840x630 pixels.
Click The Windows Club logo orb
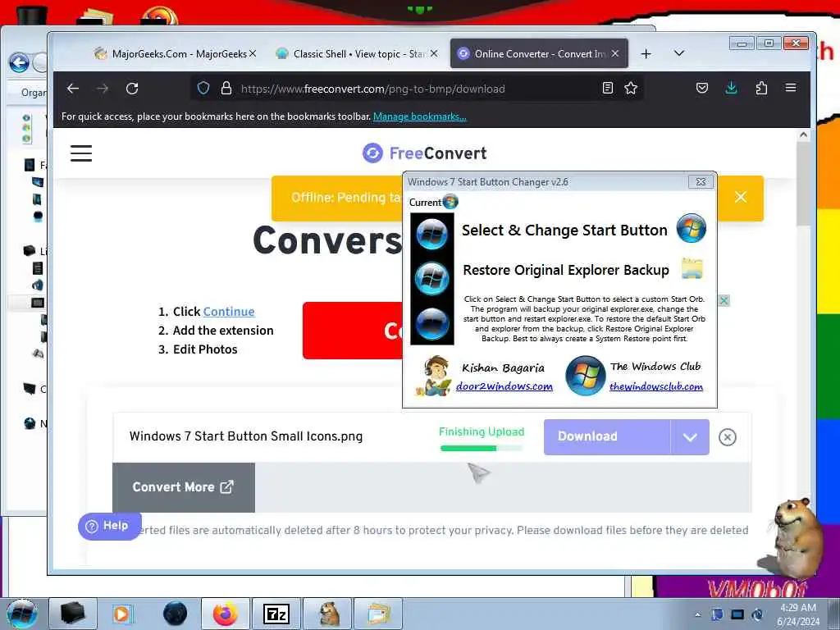tap(586, 376)
